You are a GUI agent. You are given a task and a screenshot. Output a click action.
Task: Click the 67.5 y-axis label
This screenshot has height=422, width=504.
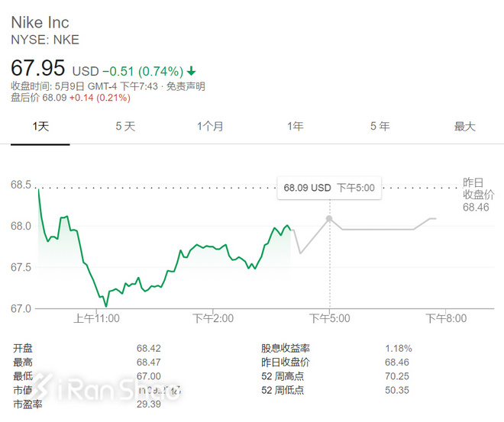21,267
